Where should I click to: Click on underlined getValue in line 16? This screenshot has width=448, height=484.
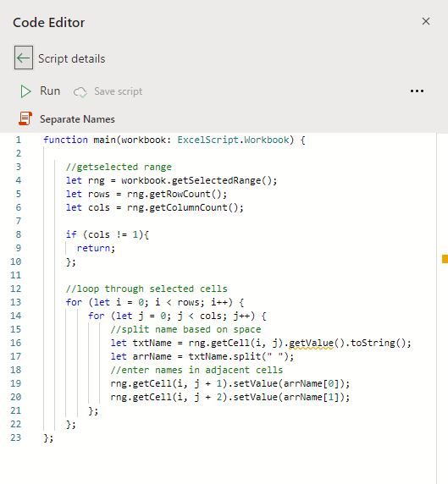pyautogui.click(x=311, y=343)
